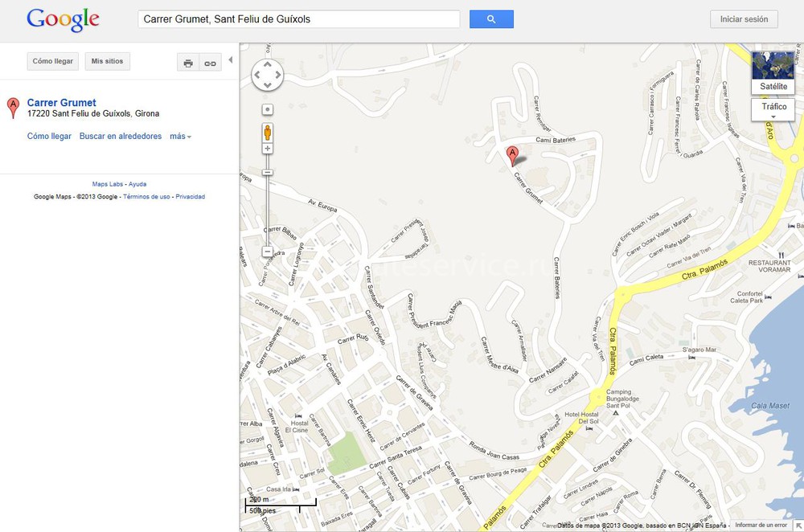Expand the más dropdown menu
804x532 pixels.
[x=180, y=137]
